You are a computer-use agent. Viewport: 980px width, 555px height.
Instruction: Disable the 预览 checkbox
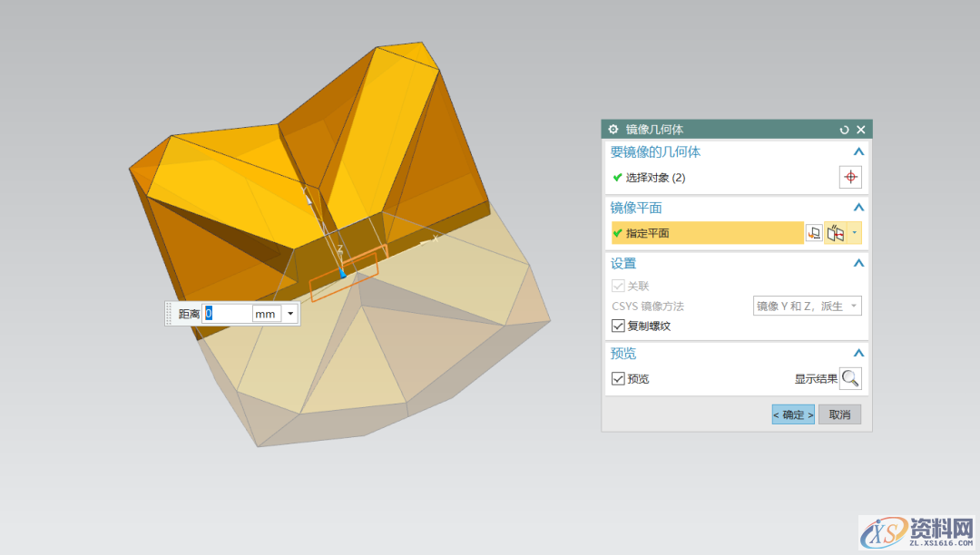618,378
